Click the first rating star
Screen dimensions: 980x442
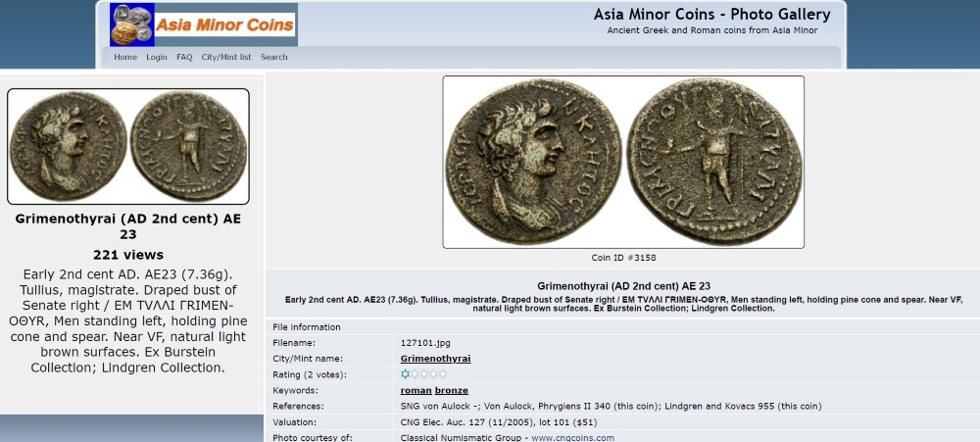[x=405, y=374]
